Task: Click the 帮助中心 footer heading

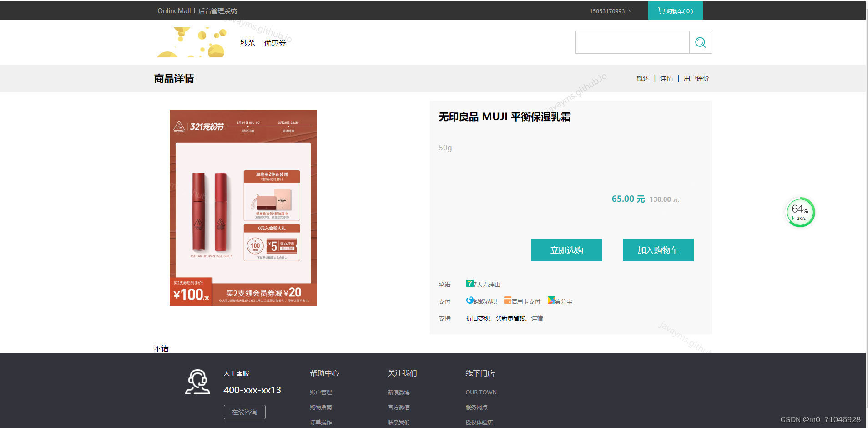Action: 324,373
